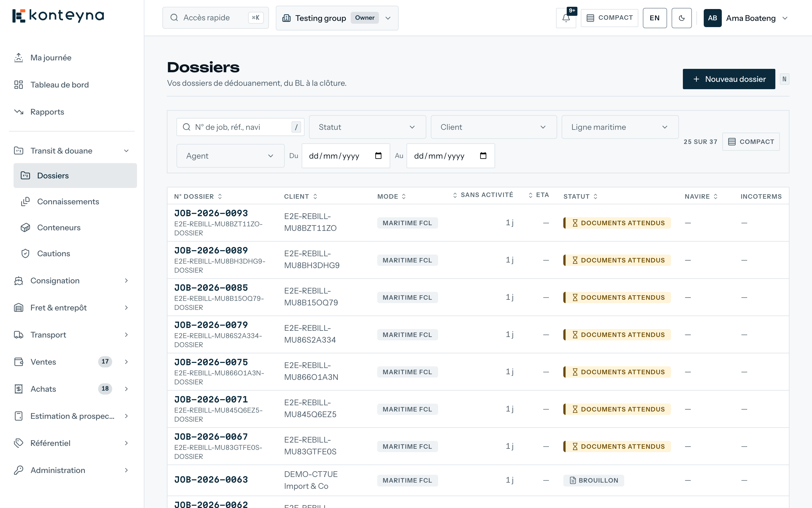Focus the Accès rapide search box
This screenshot has height=508, width=812.
point(215,18)
